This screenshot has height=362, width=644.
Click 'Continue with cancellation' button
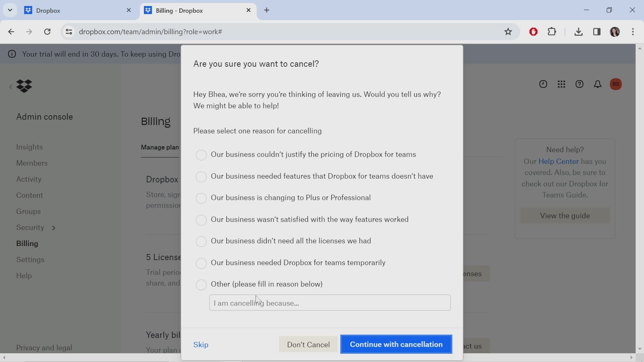coord(397,345)
